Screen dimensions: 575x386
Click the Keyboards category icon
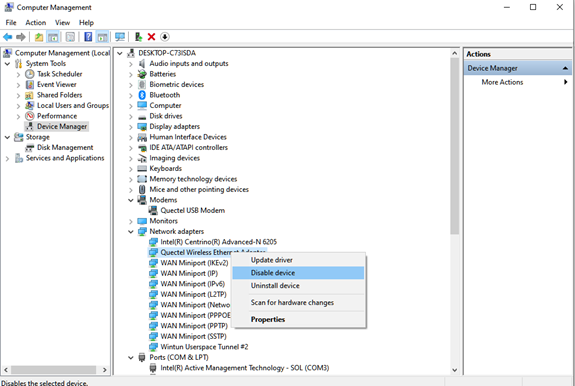142,169
